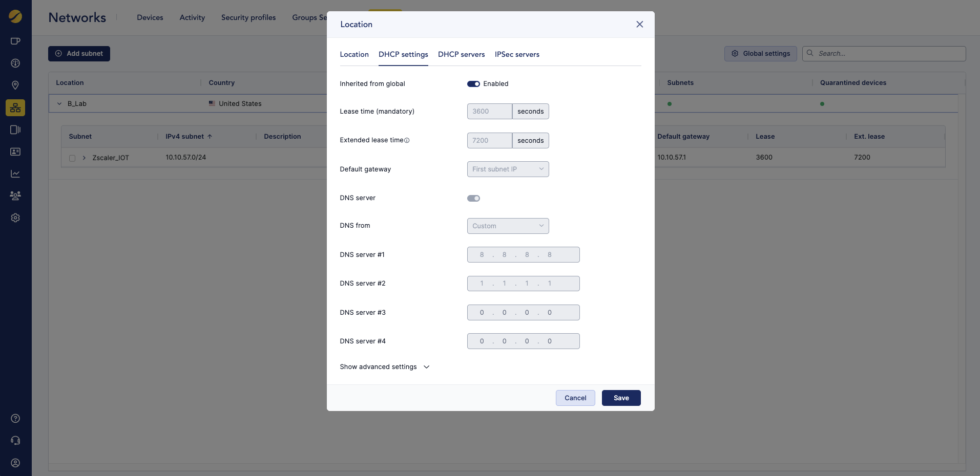Expand Show advanced settings
Viewport: 980px width, 476px height.
(384, 367)
